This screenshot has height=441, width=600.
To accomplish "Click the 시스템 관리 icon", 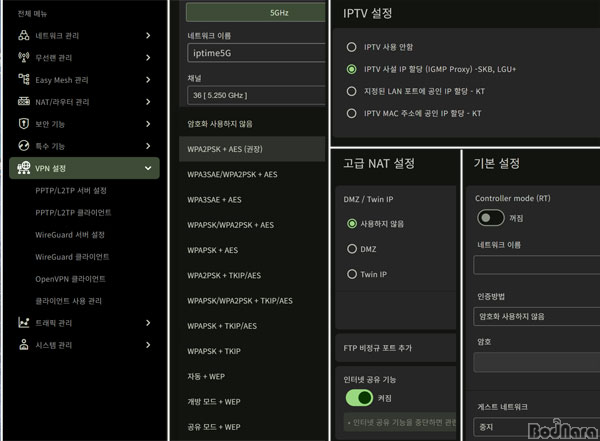I will [23, 345].
